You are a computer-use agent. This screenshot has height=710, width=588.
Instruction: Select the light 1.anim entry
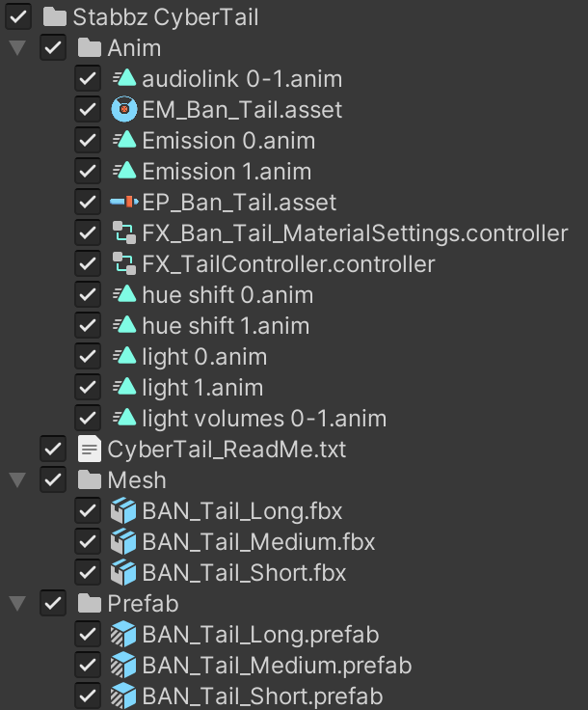[x=202, y=388]
